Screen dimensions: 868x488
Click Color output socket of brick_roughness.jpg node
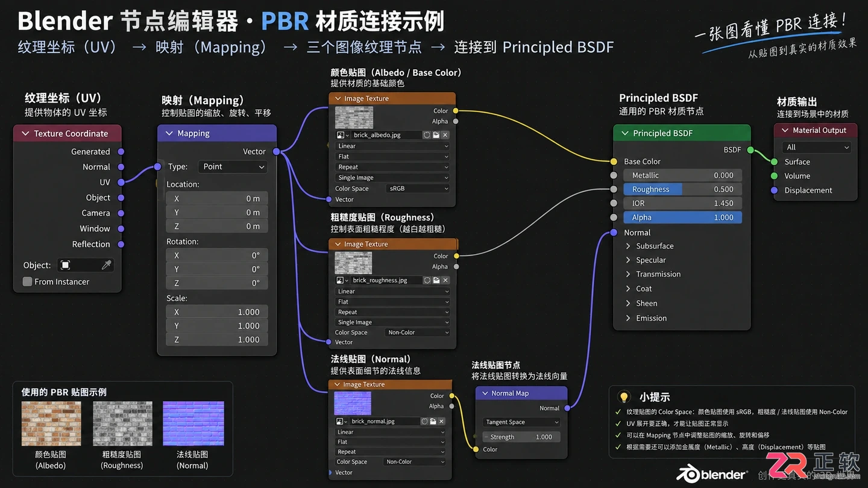(456, 256)
